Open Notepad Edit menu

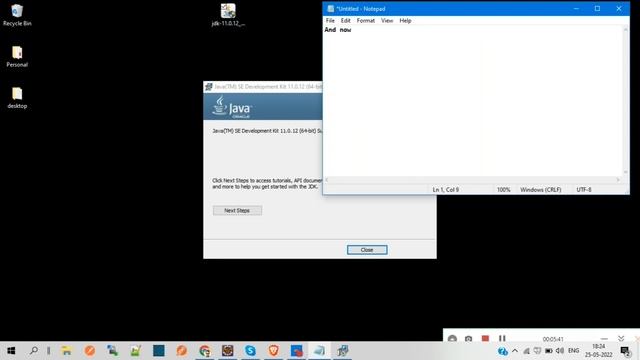point(345,20)
